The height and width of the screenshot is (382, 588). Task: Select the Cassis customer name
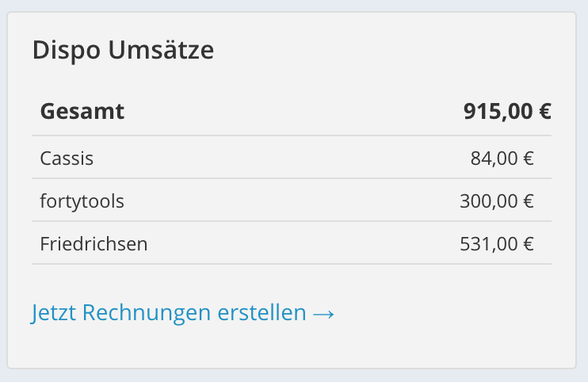click(x=67, y=159)
